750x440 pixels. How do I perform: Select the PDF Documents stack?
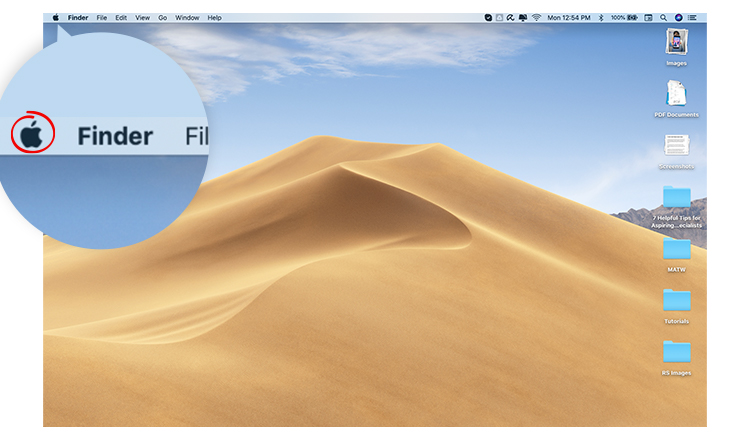tap(676, 99)
